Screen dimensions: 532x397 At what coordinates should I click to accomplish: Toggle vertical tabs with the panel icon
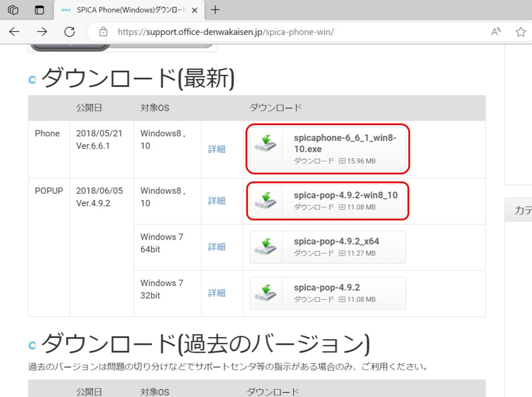click(x=39, y=10)
